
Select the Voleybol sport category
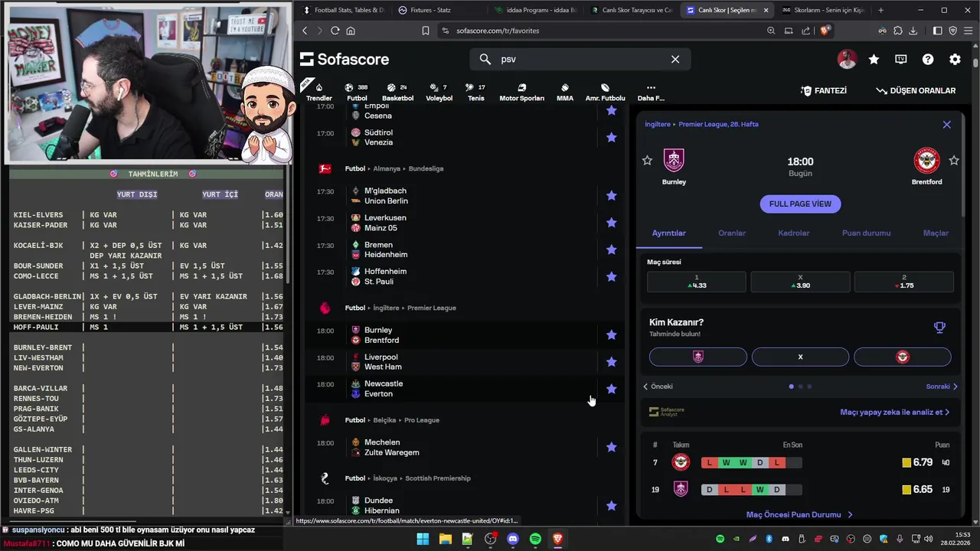coord(439,92)
